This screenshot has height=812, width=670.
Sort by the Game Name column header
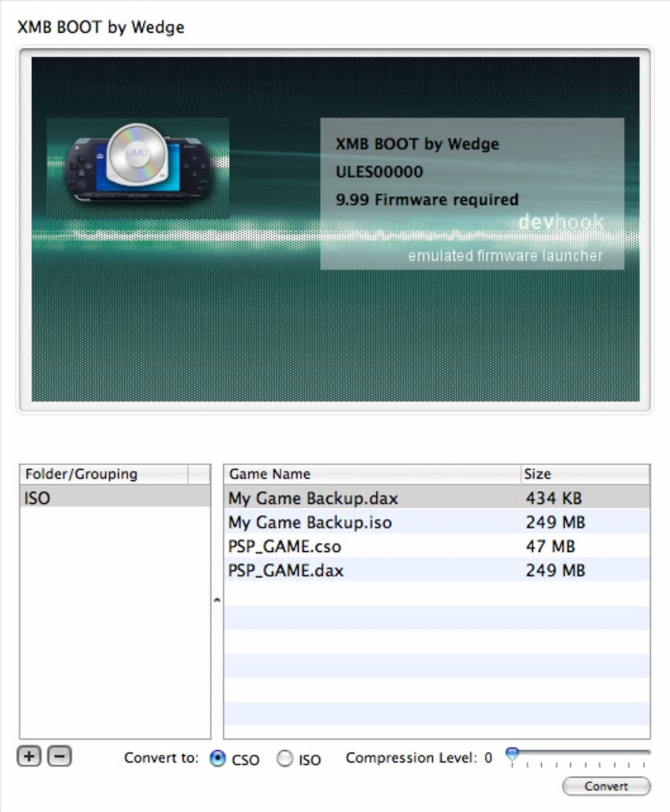[372, 474]
